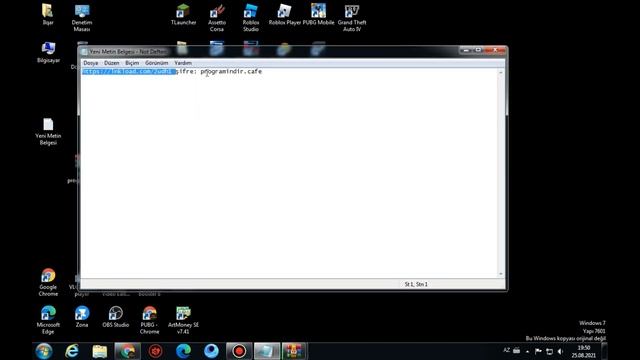
Task: Select the Denetim Masası desktop icon
Action: [x=82, y=18]
